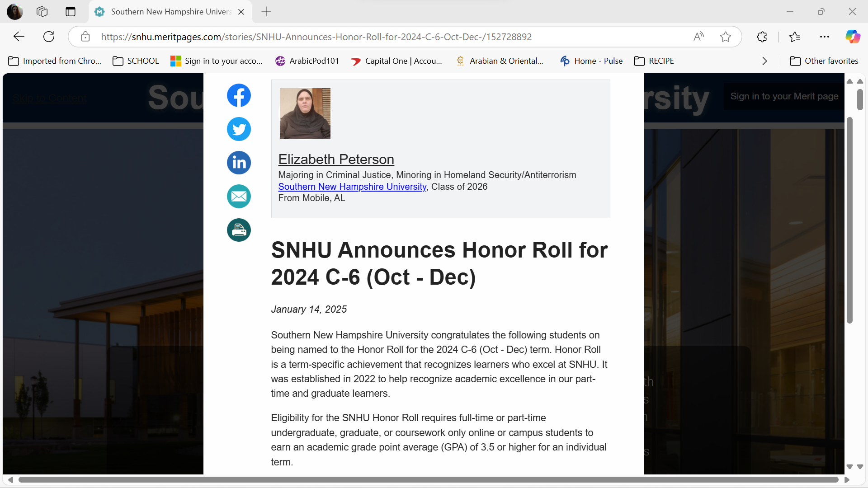Viewport: 868px width, 488px height.
Task: Open browser Settings and more menu
Action: [825, 37]
